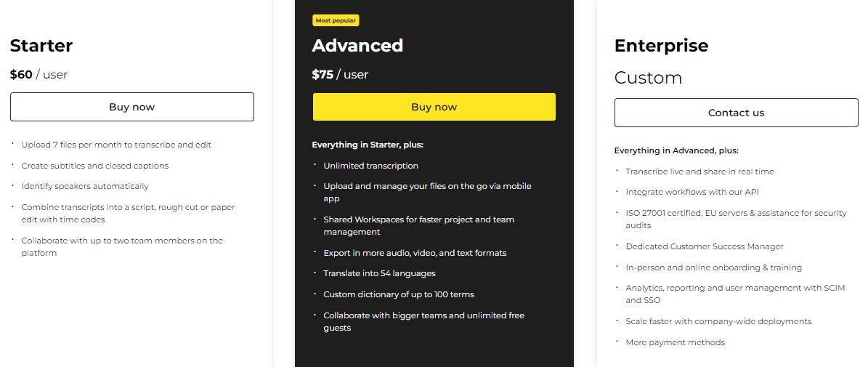868x367 pixels.
Task: Click the Most popular badge
Action: (x=336, y=20)
